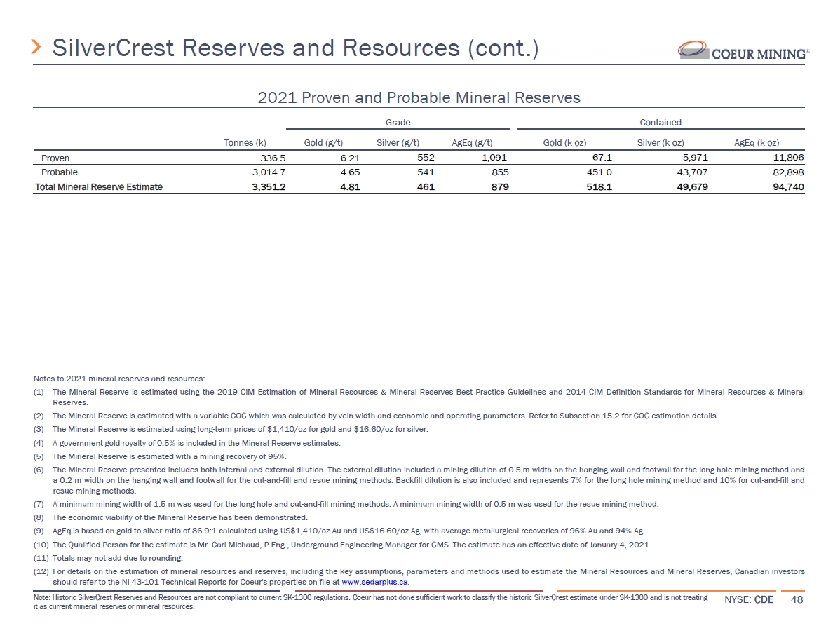This screenshot has width=840, height=633.
Task: Click the 2021 Proven and Probable Mineral Reserves heading
Action: click(419, 97)
